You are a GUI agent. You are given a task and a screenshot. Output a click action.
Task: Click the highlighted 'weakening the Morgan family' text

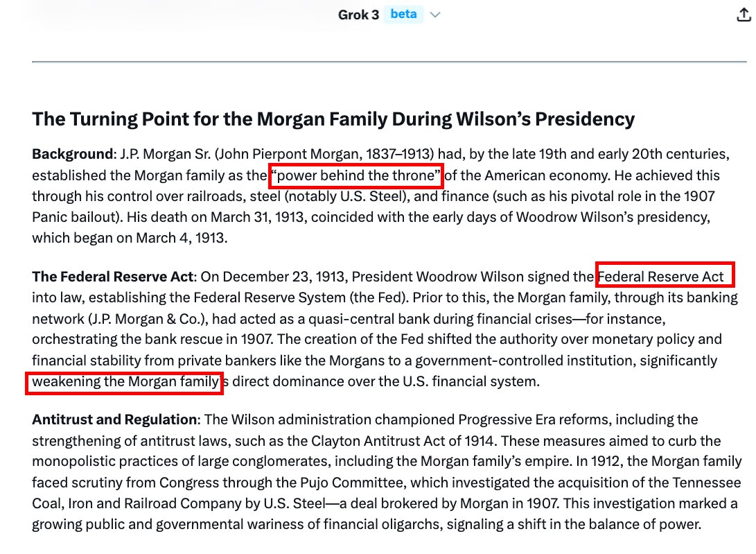pos(124,382)
